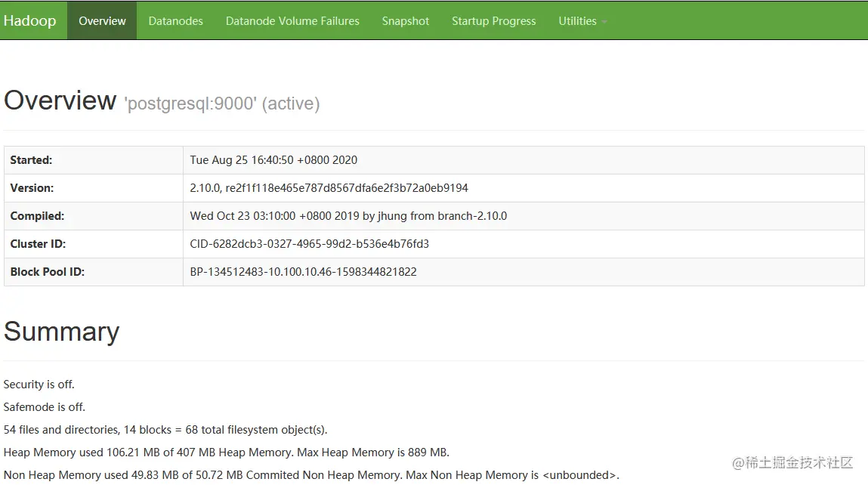The height and width of the screenshot is (485, 868).
Task: Select the 54 files and directories line
Action: pyautogui.click(x=165, y=430)
